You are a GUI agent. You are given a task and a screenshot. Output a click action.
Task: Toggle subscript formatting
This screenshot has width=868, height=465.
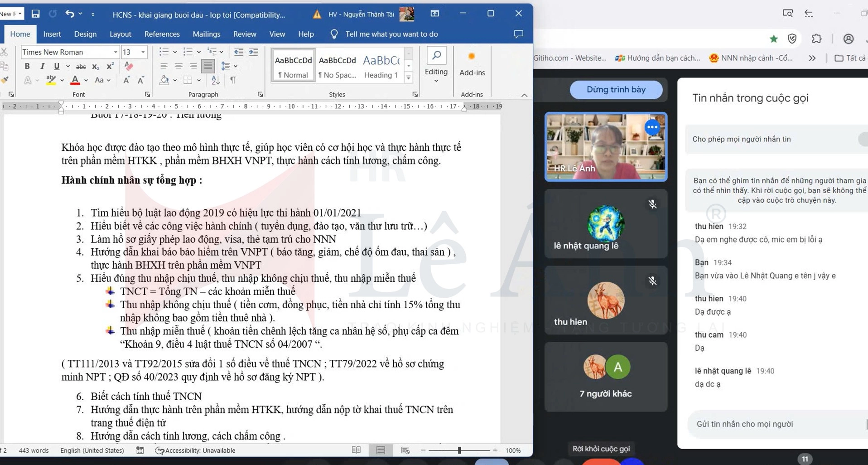(x=95, y=67)
